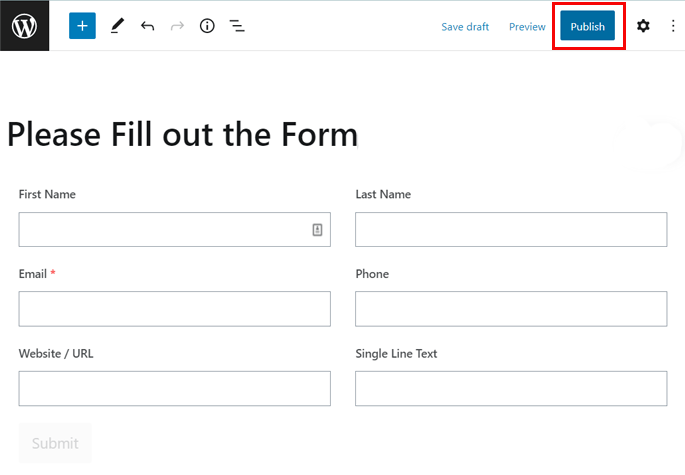The image size is (685, 475).
Task: Select the Phone input field
Action: click(510, 308)
